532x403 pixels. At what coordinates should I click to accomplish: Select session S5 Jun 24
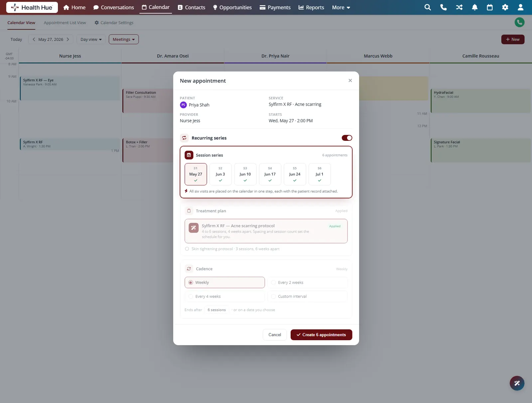point(295,174)
